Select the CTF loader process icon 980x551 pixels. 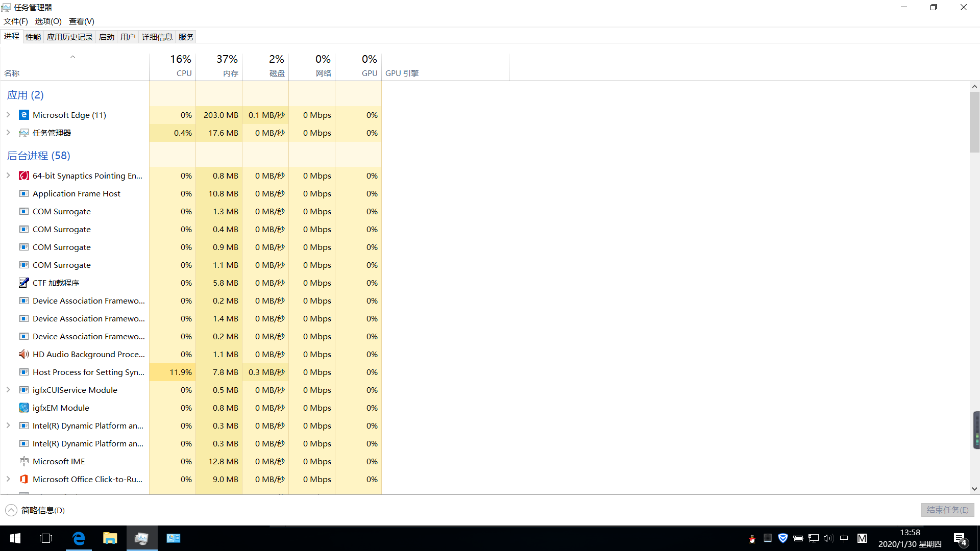(x=24, y=283)
